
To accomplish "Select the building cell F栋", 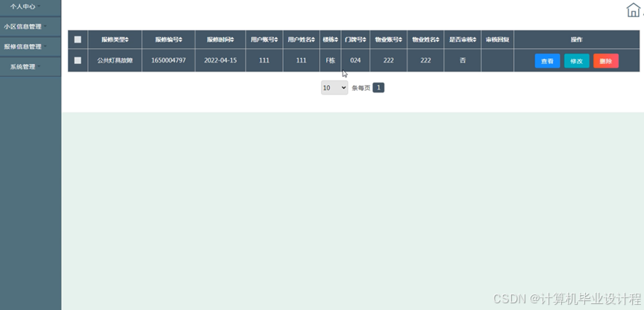I will click(331, 60).
